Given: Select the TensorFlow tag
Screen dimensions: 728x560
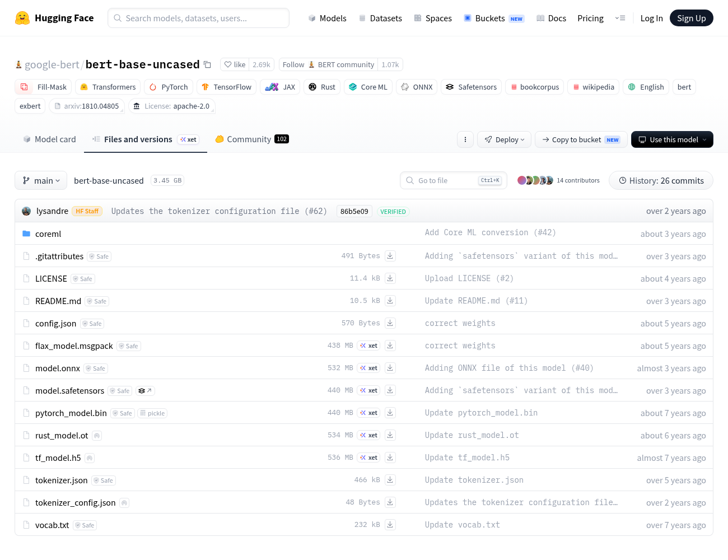Looking at the screenshot, I should [226, 87].
